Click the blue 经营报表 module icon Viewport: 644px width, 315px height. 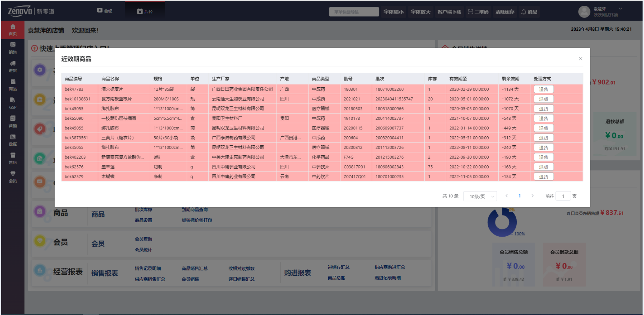click(x=40, y=270)
